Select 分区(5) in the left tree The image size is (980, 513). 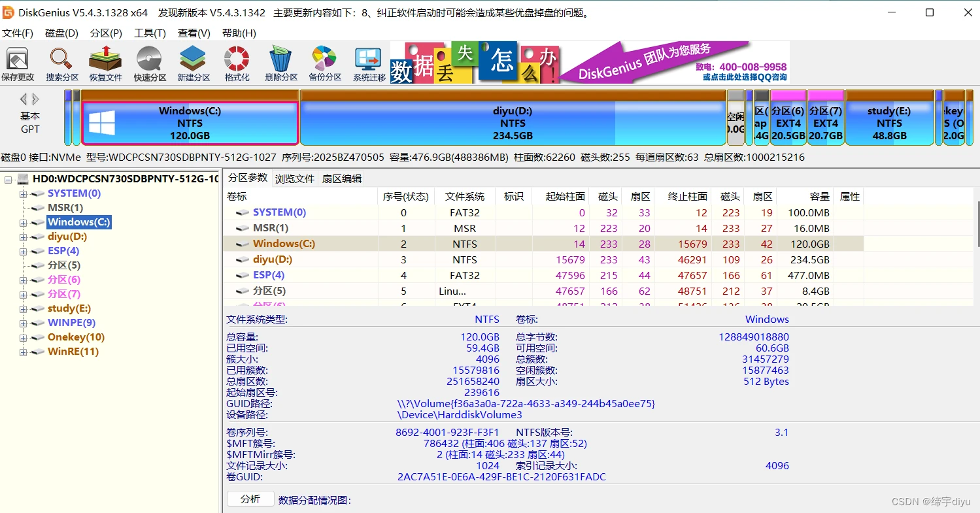pyautogui.click(x=64, y=265)
